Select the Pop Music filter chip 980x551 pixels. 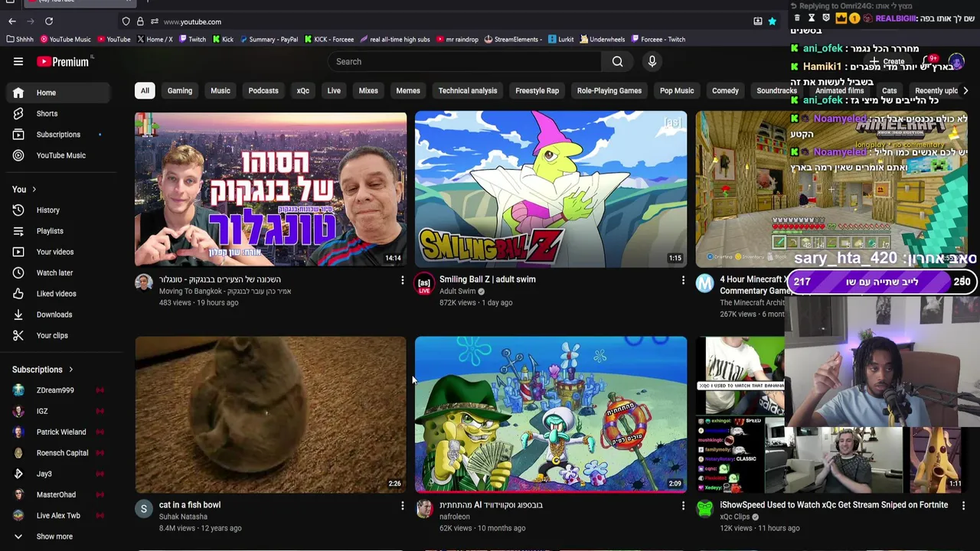pos(677,90)
